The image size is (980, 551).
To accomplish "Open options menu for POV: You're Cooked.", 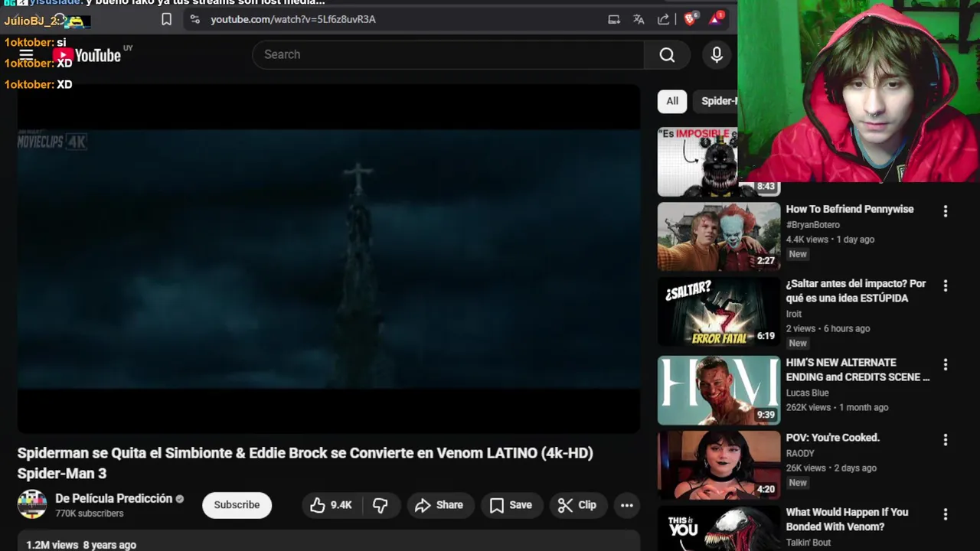I will (946, 440).
